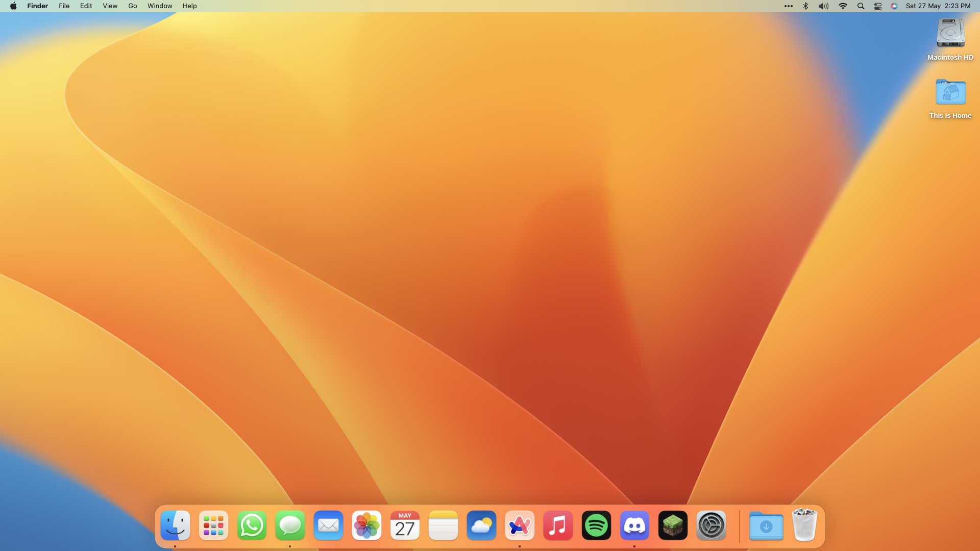Viewport: 980px width, 551px height.
Task: Open the Minecraft grass block app
Action: (673, 525)
